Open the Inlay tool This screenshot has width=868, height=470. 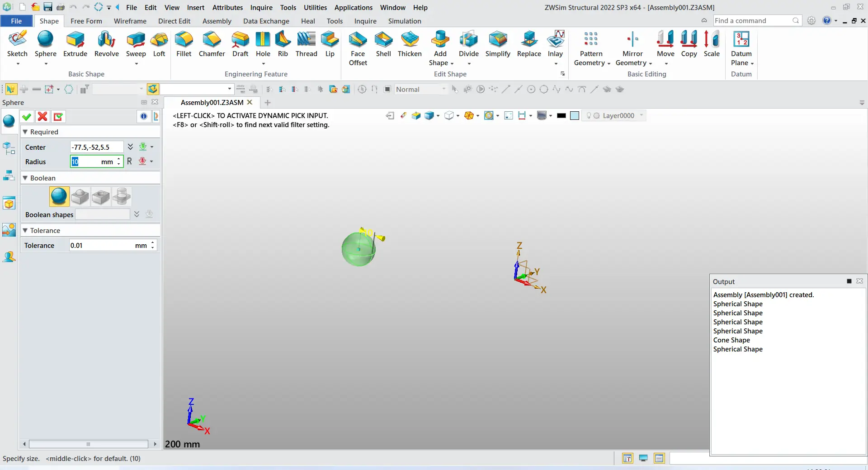coord(556,44)
